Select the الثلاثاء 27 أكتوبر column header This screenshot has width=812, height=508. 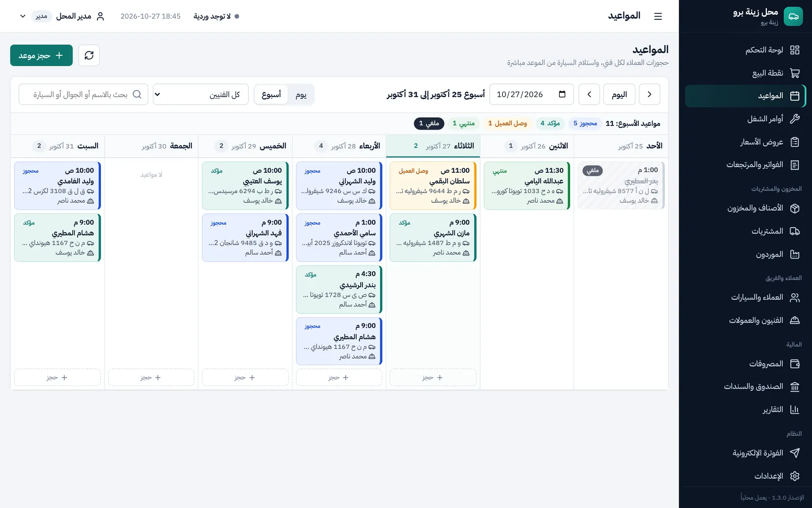click(433, 146)
